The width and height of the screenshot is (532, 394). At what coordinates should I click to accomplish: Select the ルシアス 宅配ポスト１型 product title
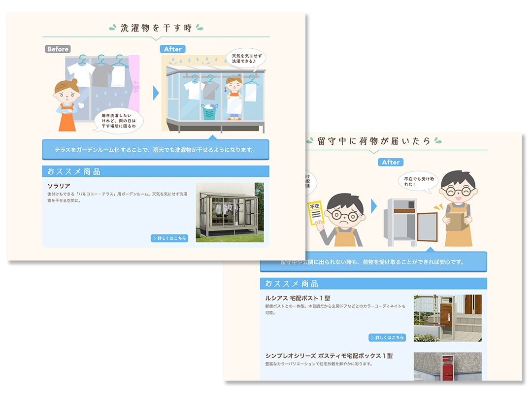(298, 298)
